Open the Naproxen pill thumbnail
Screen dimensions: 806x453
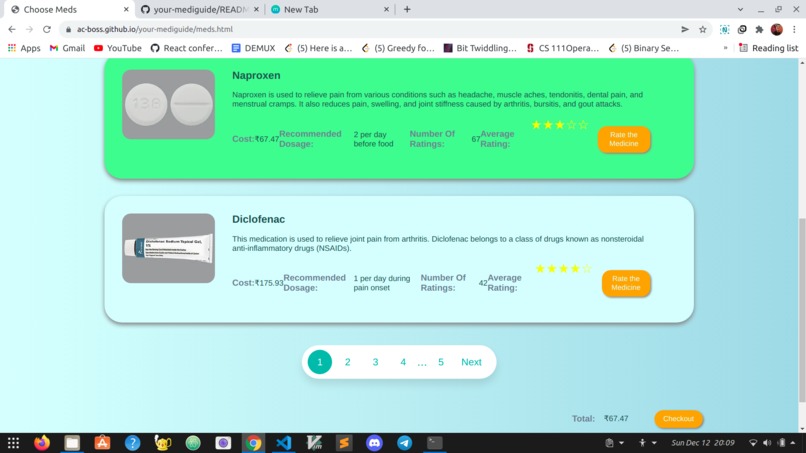tap(169, 104)
